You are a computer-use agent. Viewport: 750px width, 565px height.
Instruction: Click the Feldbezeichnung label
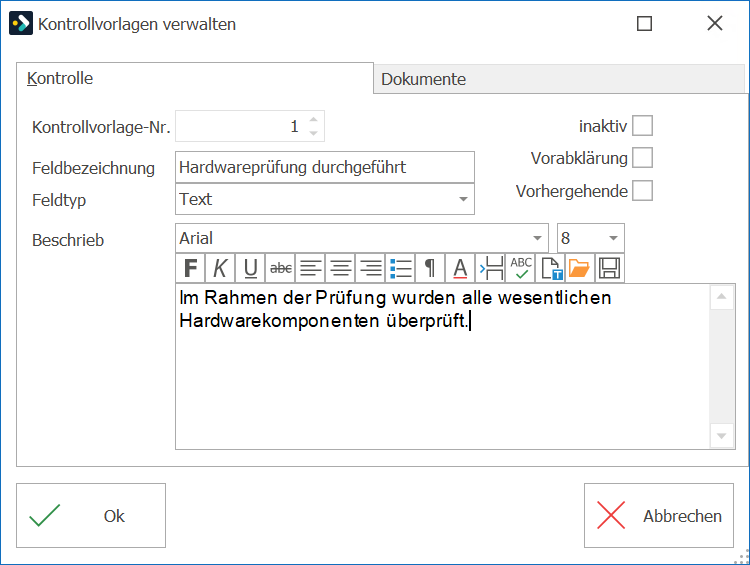click(93, 168)
